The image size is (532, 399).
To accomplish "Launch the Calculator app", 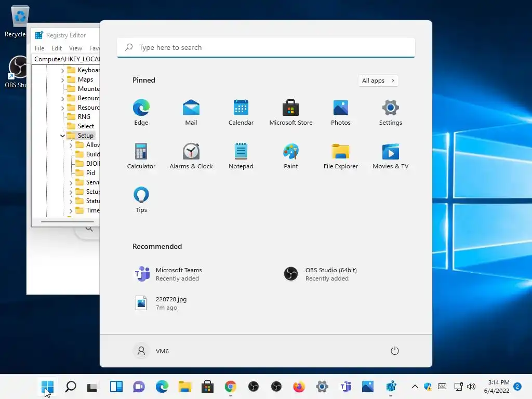I will pos(141,156).
